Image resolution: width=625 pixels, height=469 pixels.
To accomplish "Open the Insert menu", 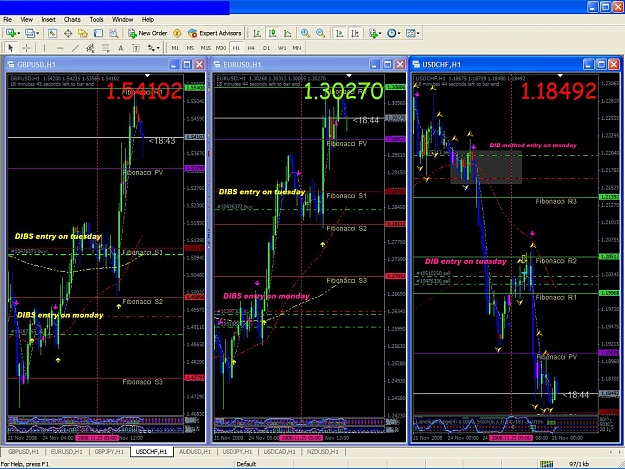I will coord(49,20).
